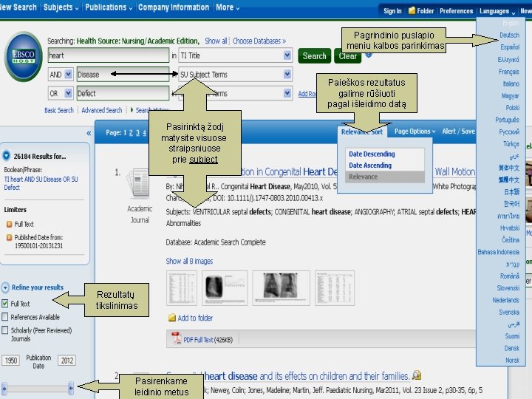Open the fourth table image thumbnail
This screenshot has height=399, width=532.
coord(335,288)
